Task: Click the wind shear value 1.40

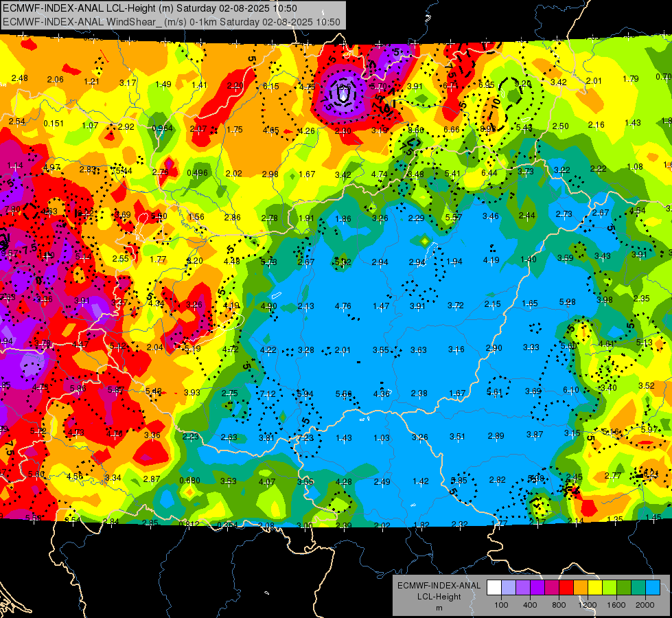Action: (x=529, y=259)
